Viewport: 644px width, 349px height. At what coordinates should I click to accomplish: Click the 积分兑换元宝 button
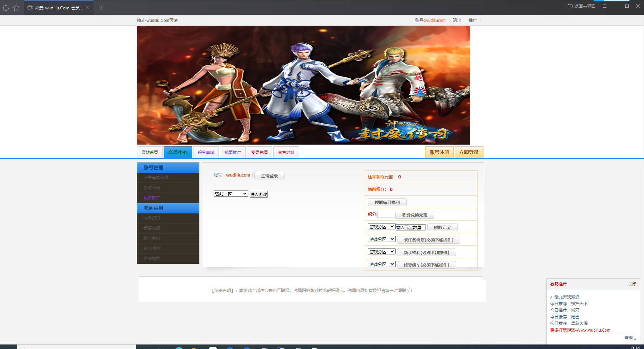(415, 215)
